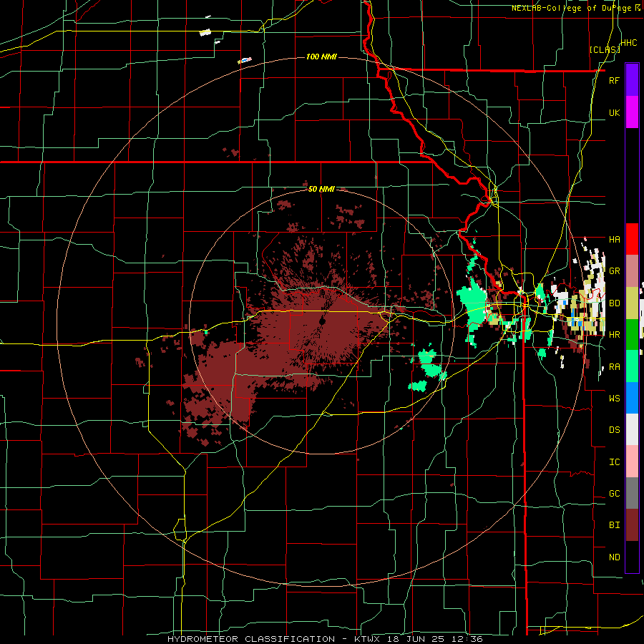Click the 'WS' legend label
The image size is (644, 644).
614,398
